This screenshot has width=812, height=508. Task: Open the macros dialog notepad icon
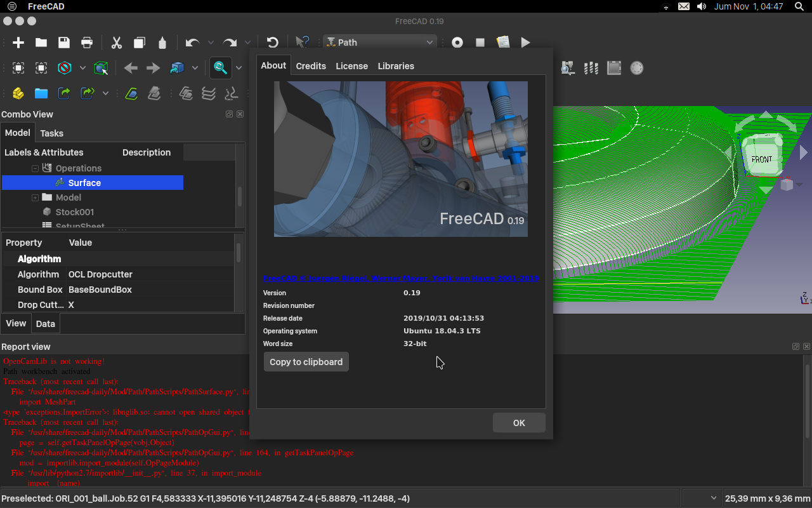[x=503, y=43]
